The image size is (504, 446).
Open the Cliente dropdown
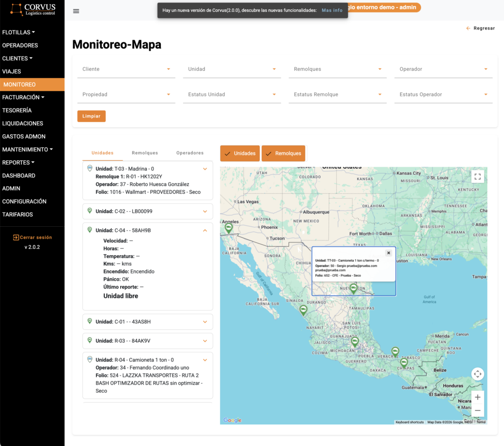126,69
